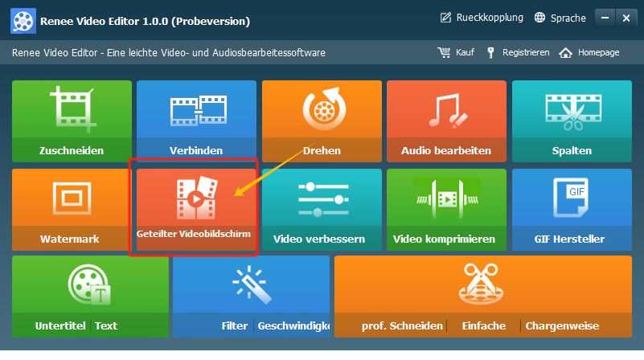Select the Drehen rotate reel icon
Image resolution: width=644 pixels, height=360 pixels.
325,108
